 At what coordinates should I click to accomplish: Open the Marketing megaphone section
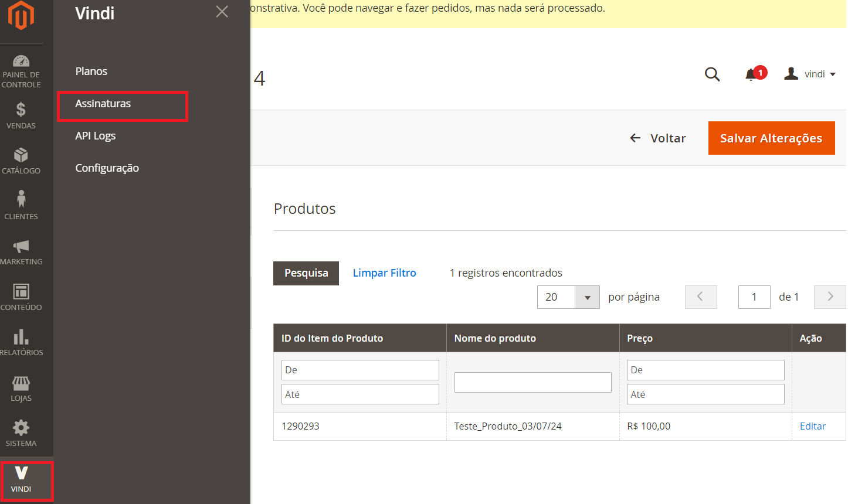coord(21,251)
